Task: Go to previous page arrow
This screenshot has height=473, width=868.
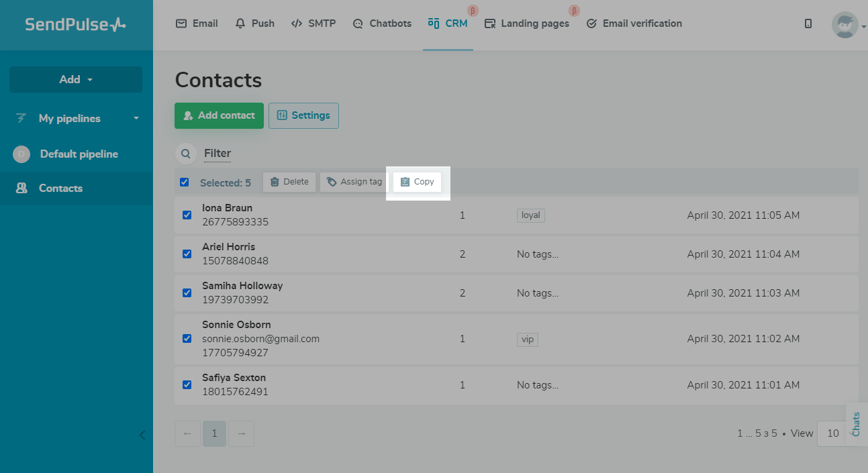Action: point(187,433)
